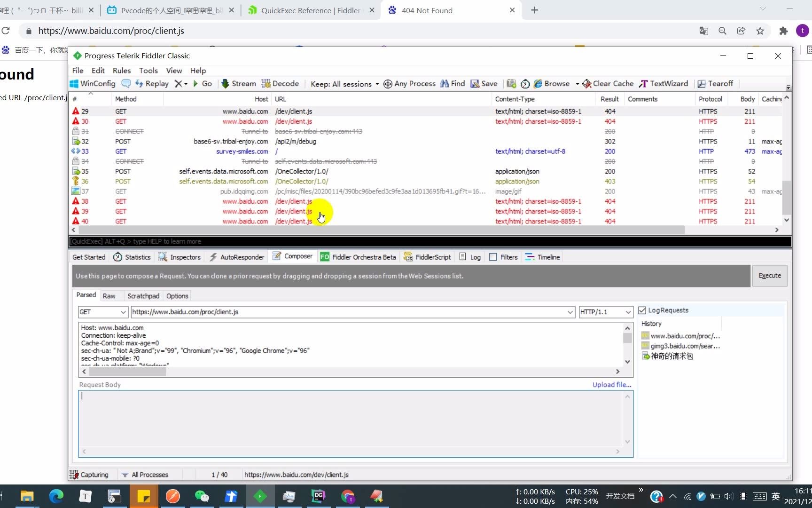The width and height of the screenshot is (812, 508).
Task: Open WeChat from the taskbar
Action: pyautogui.click(x=202, y=496)
